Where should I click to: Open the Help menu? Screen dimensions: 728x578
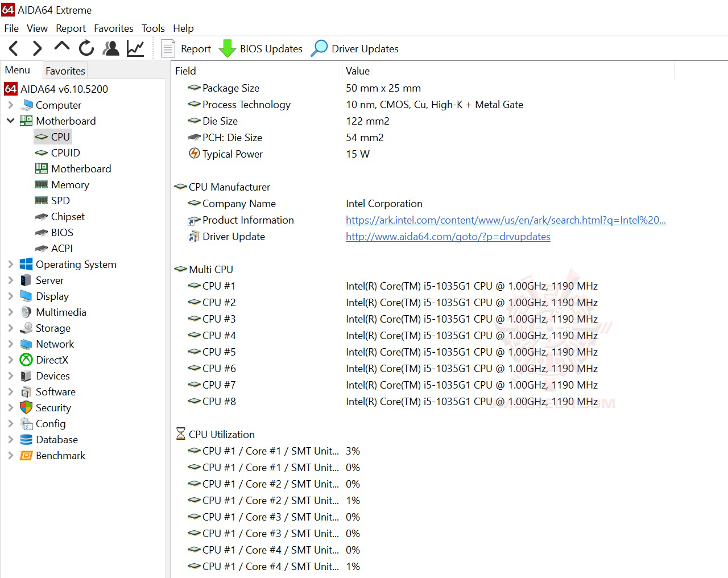(x=183, y=28)
